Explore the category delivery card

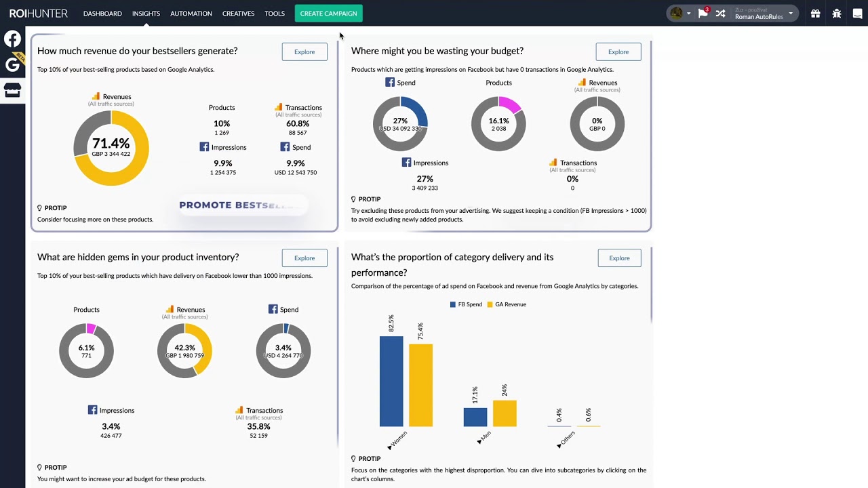click(619, 258)
